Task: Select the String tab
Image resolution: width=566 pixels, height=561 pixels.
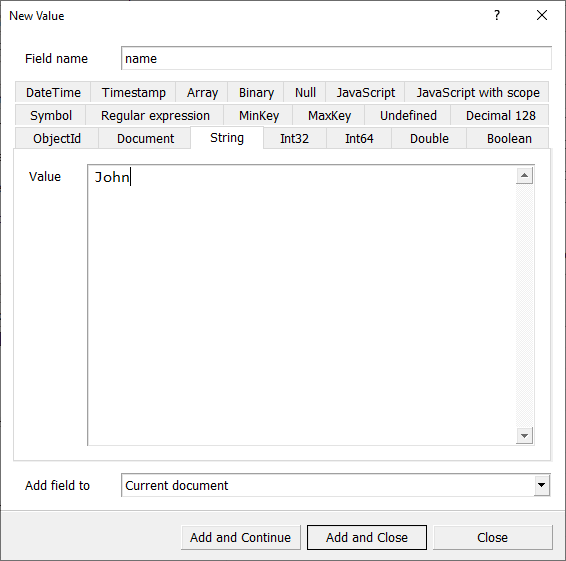Action: point(227,138)
